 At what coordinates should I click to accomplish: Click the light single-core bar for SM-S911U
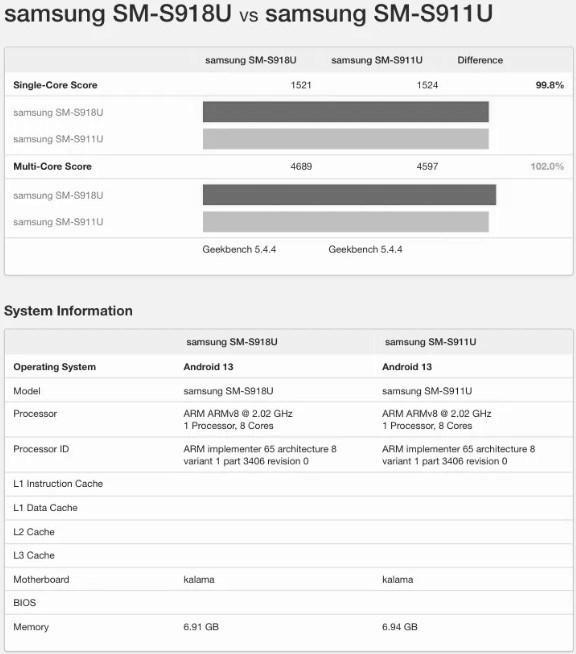coord(346,138)
